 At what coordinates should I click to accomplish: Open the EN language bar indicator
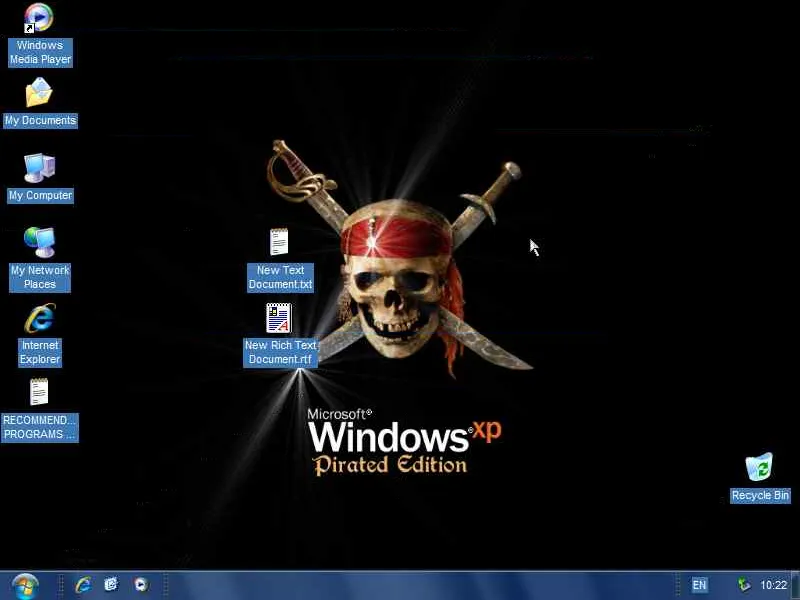pyautogui.click(x=699, y=585)
